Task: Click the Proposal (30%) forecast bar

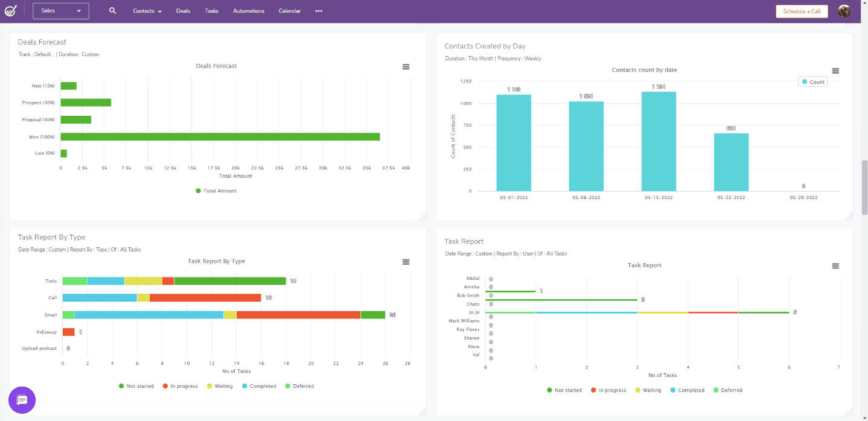Action: pyautogui.click(x=76, y=119)
